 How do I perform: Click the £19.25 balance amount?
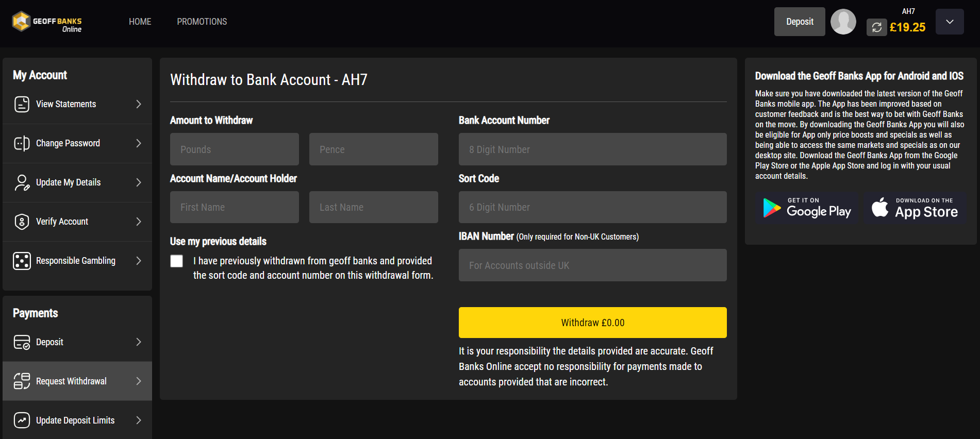pyautogui.click(x=908, y=27)
